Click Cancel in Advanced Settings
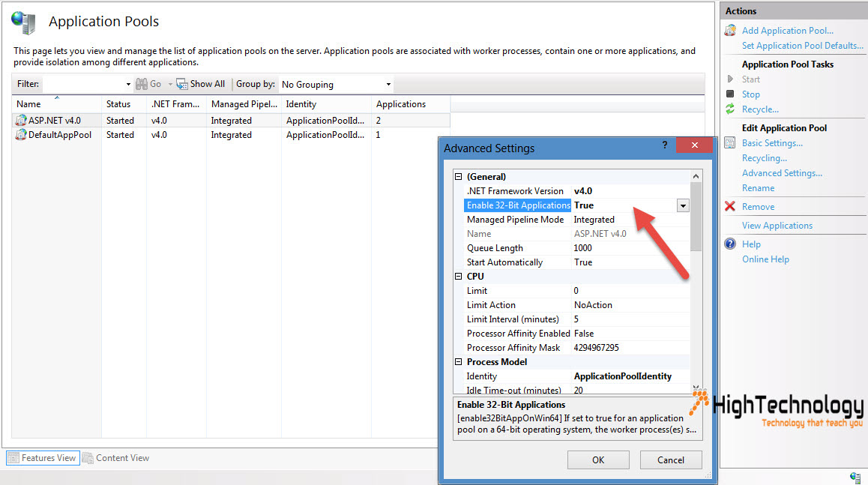The width and height of the screenshot is (868, 485). pyautogui.click(x=671, y=460)
